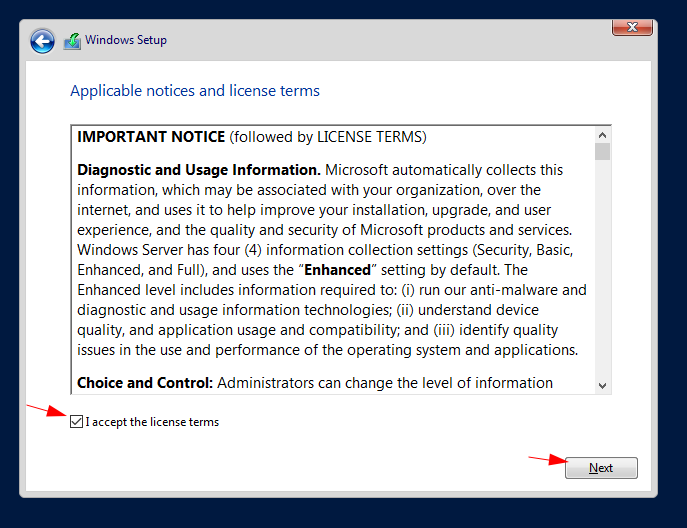
Task: Click the dark blue background outside dialog
Action: tap(344, 513)
